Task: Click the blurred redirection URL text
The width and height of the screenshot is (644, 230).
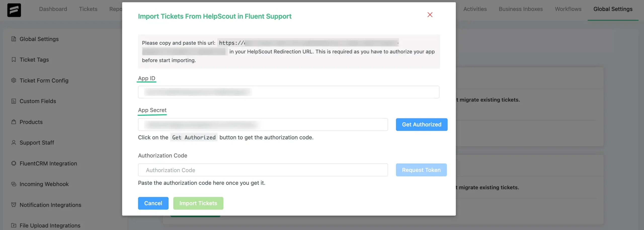Action: coord(309,43)
